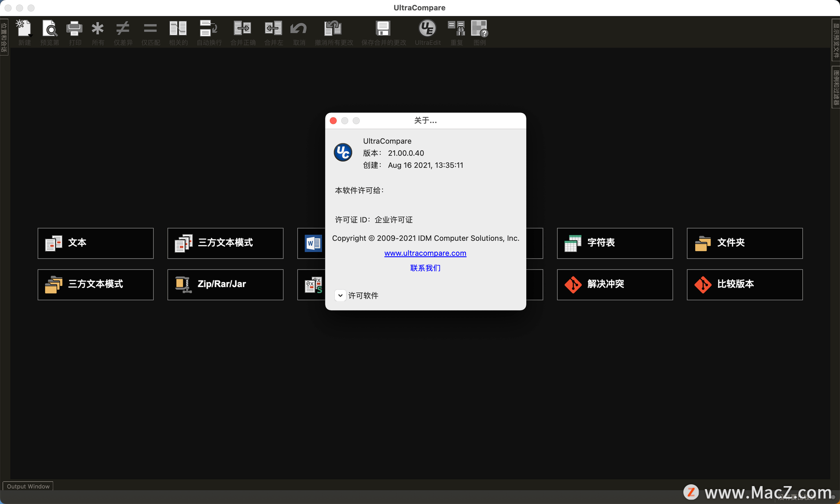Click the 许可证 ID: 企业许可证 text
Screen dimensions: 840x504
(x=374, y=220)
